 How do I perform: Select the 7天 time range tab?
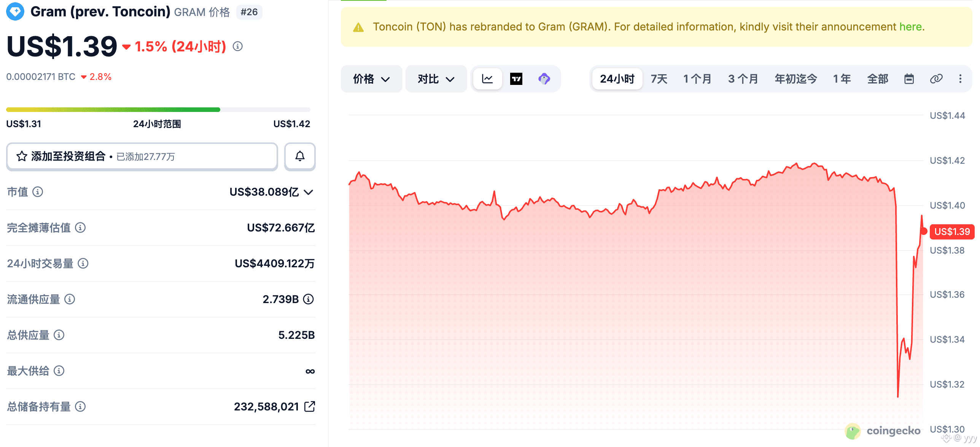pos(659,79)
